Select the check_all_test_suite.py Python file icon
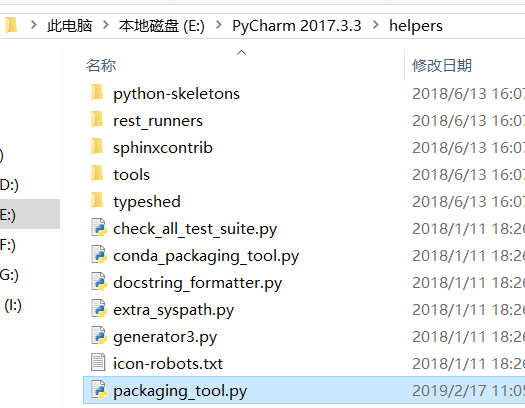This screenshot has width=525, height=408. (99, 228)
